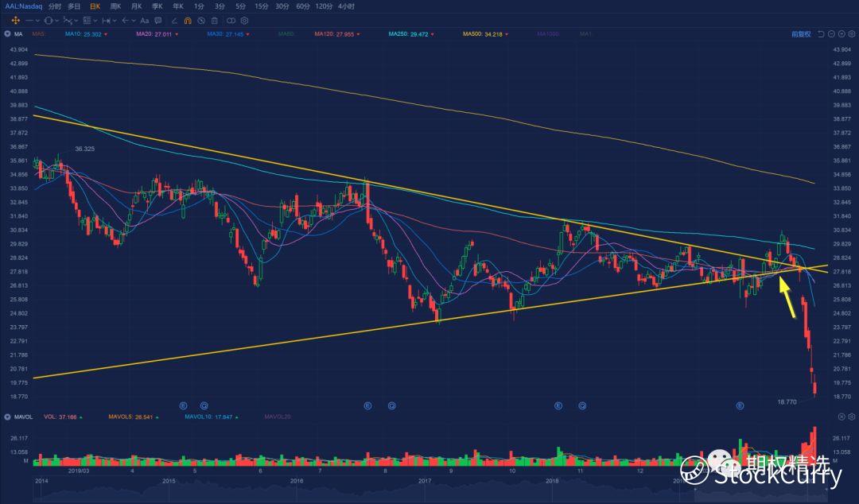Select the horizontal line drawing tool
Viewport: 859px width, 504px height.
pos(29,20)
